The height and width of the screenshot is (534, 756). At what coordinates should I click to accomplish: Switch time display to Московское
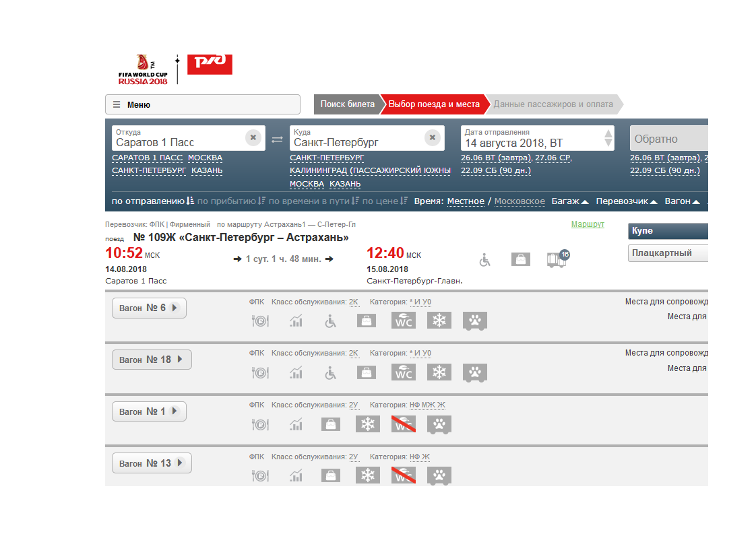(x=519, y=201)
